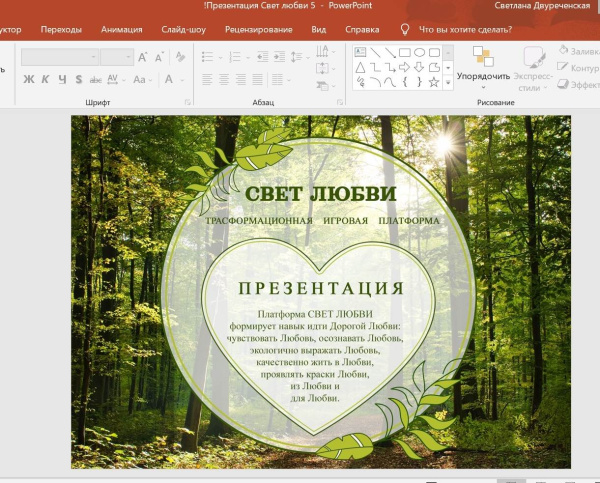
Task: Toggle text shadow (S) formatting
Action: click(78, 80)
